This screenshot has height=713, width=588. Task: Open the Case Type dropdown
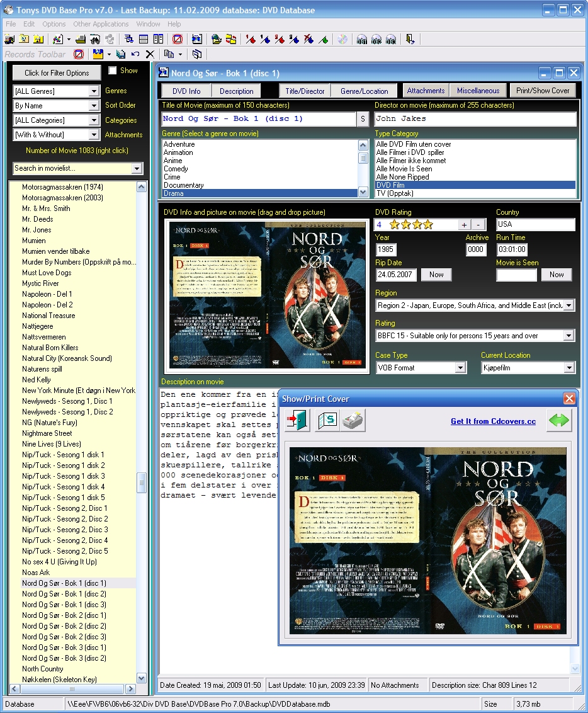tap(460, 367)
